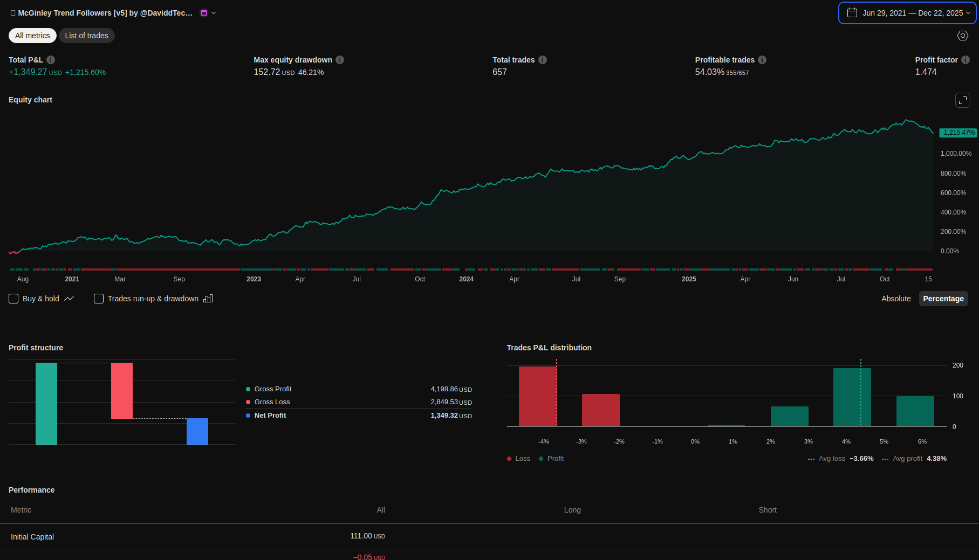The height and width of the screenshot is (560, 979).
Task: Switch to the List of trades tab
Action: 86,36
